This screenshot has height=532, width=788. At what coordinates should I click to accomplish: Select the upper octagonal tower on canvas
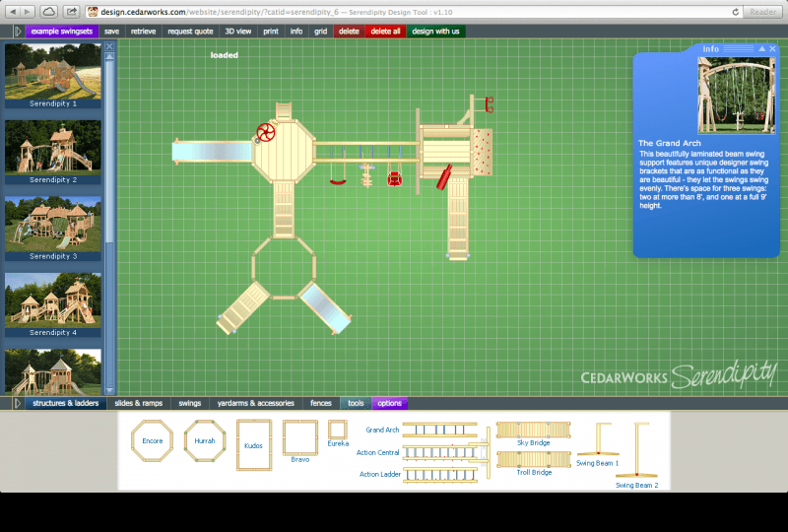[284, 151]
